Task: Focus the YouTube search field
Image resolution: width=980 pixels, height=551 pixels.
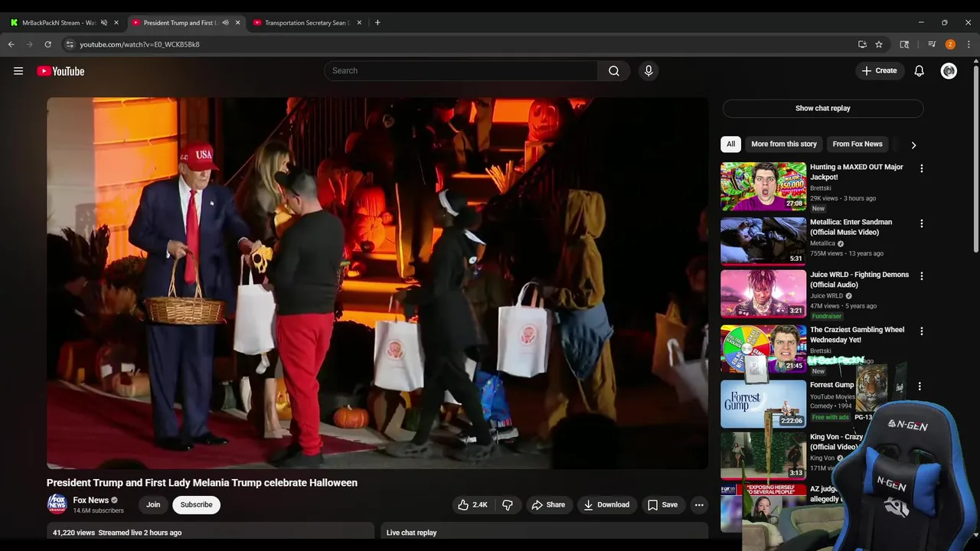Action: pyautogui.click(x=461, y=71)
